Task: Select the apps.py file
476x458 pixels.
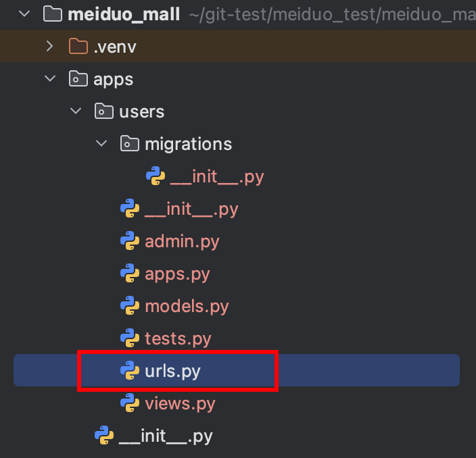Action: [177, 274]
